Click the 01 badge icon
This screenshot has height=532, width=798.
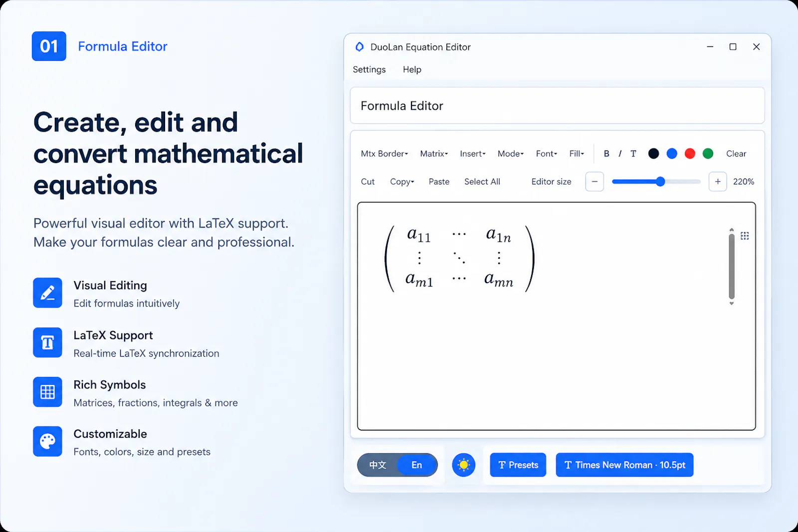pyautogui.click(x=49, y=46)
